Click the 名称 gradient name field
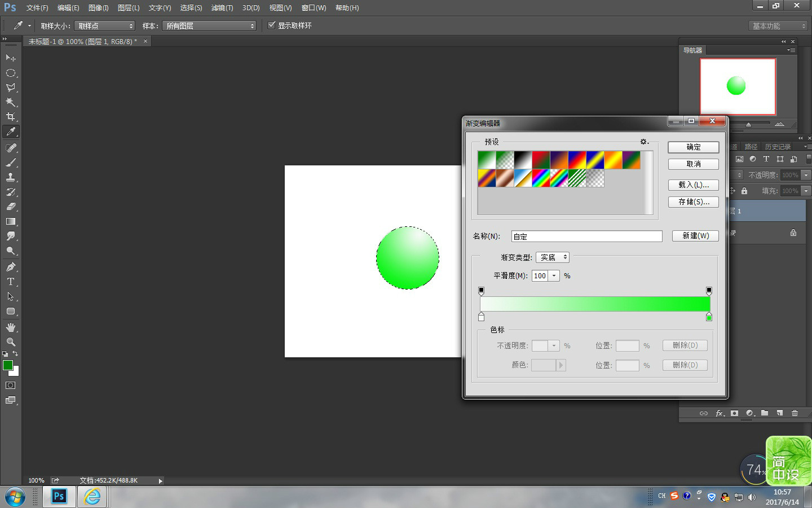The height and width of the screenshot is (508, 812). pyautogui.click(x=586, y=237)
